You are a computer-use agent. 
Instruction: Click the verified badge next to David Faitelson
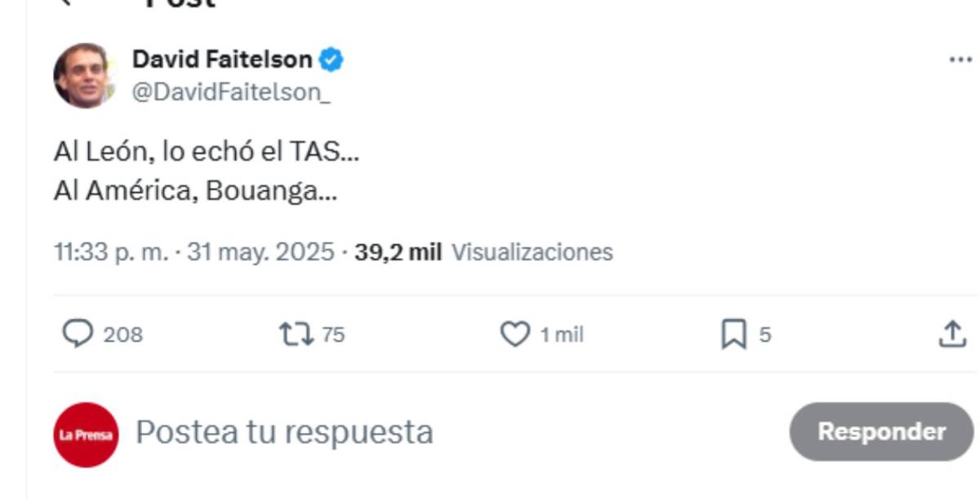tap(331, 58)
